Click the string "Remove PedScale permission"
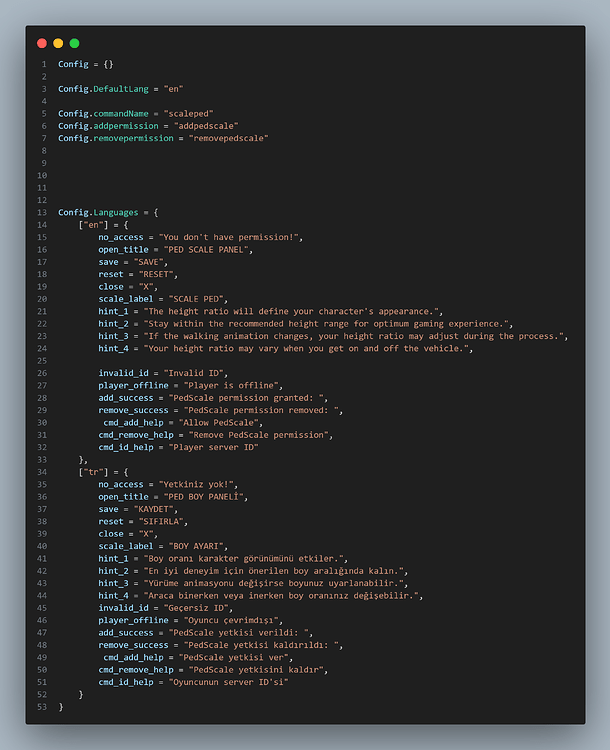 click(x=259, y=435)
